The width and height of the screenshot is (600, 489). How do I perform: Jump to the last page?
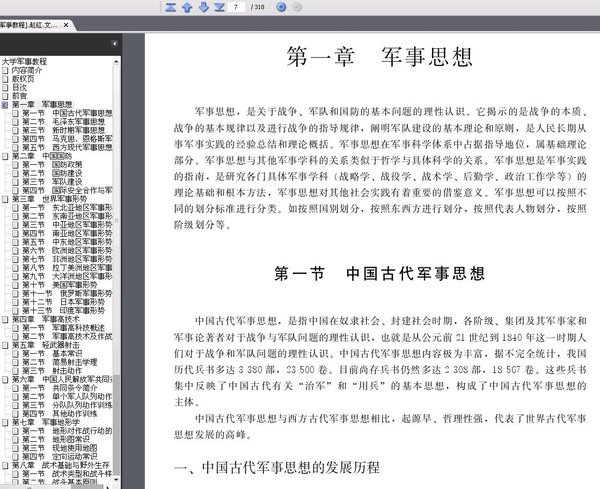[x=219, y=7]
